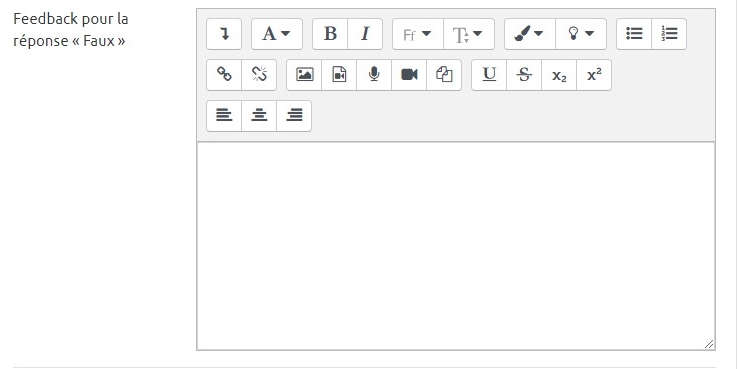Insert a media file
This screenshot has height=369, width=738.
339,75
